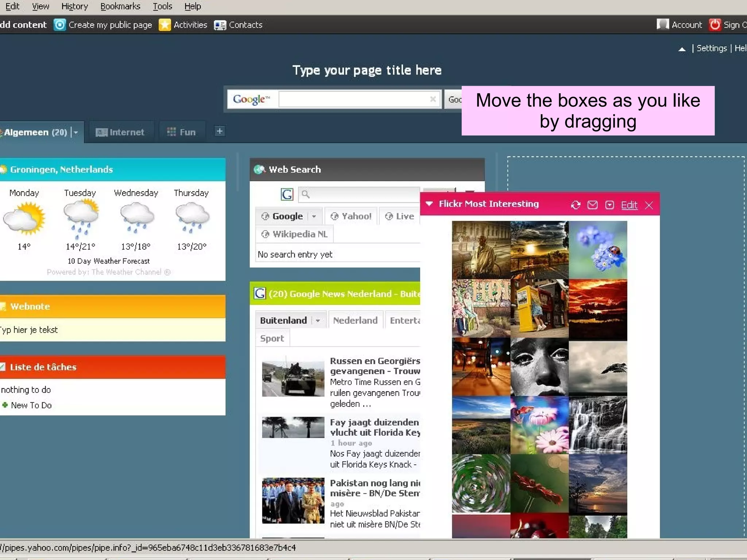
Task: Click the Edit link in Flickr widget
Action: [629, 205]
